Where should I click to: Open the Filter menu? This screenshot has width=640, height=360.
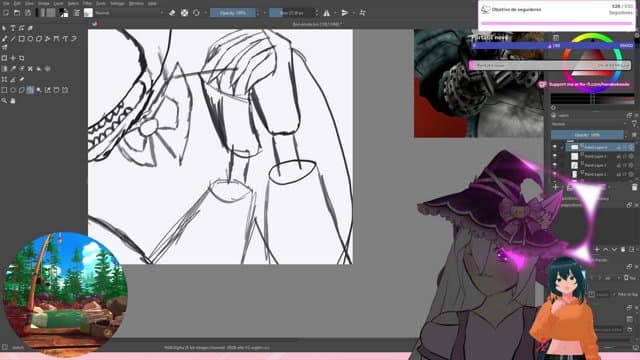87,3
